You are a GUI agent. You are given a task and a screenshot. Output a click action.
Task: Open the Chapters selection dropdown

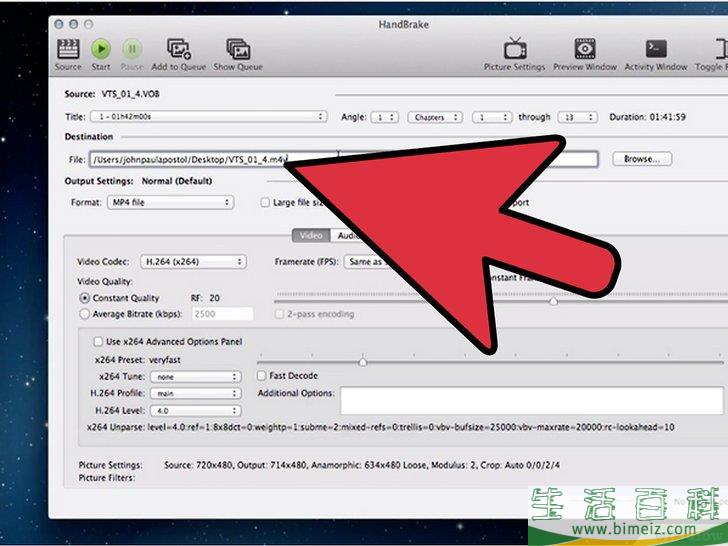435,117
